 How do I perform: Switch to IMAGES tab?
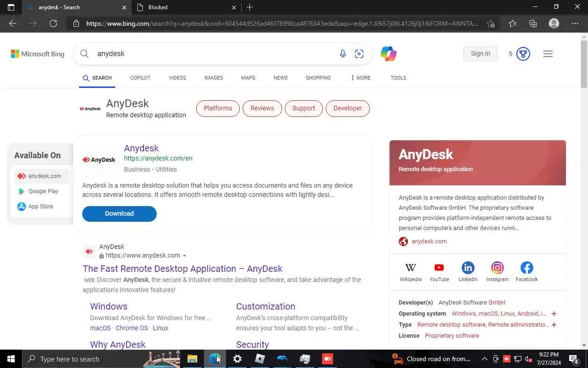[214, 78]
